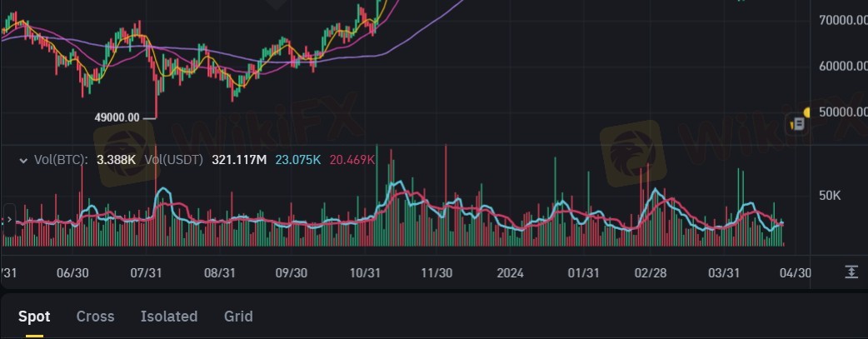The image size is (868, 339).
Task: Click the 04/30 date on time axis
Action: (x=795, y=273)
